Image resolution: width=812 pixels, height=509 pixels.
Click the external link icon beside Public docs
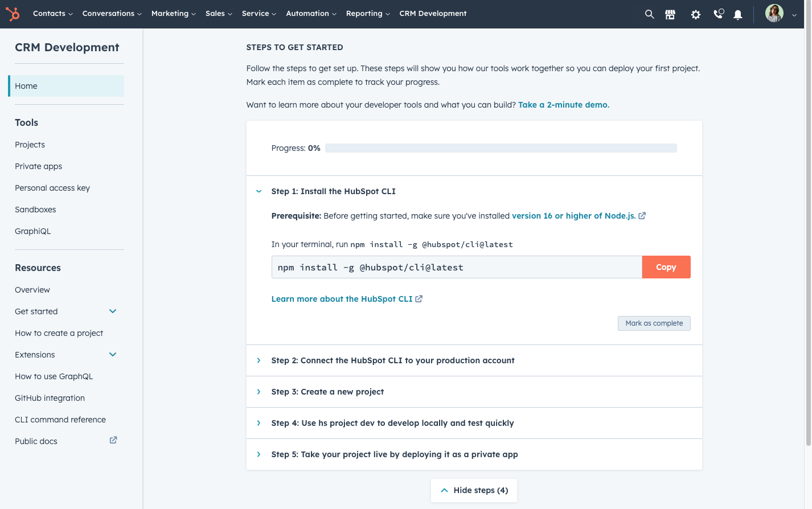click(113, 440)
